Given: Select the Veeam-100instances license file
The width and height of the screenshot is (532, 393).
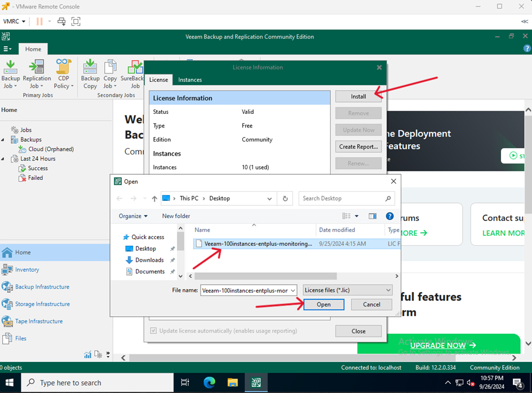Looking at the screenshot, I should coord(257,244).
